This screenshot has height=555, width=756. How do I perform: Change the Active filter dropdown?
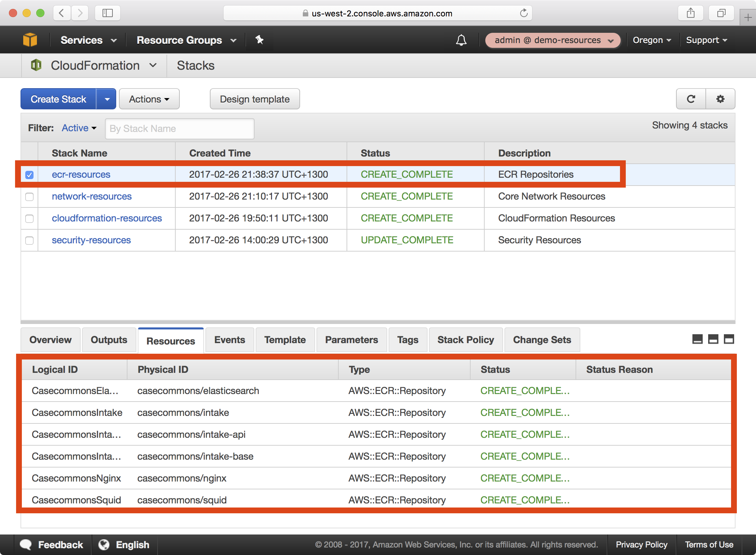(79, 128)
